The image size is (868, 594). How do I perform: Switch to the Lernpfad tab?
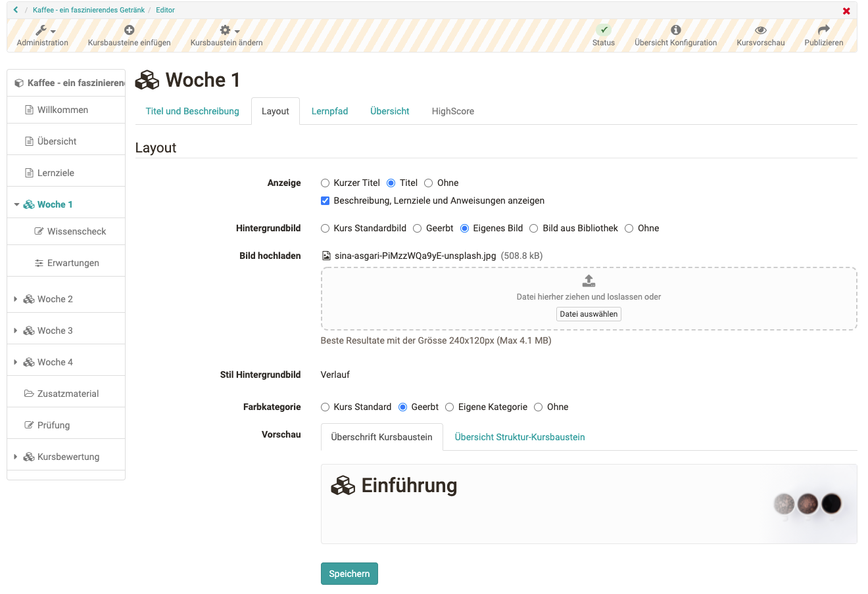click(329, 111)
